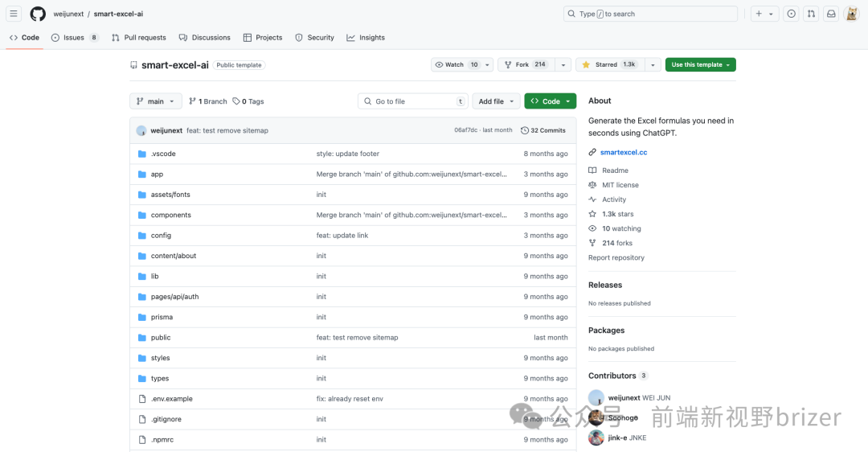Screen dimensions: 868x452
Task: Click the 0 Tags tag icon
Action: point(236,101)
